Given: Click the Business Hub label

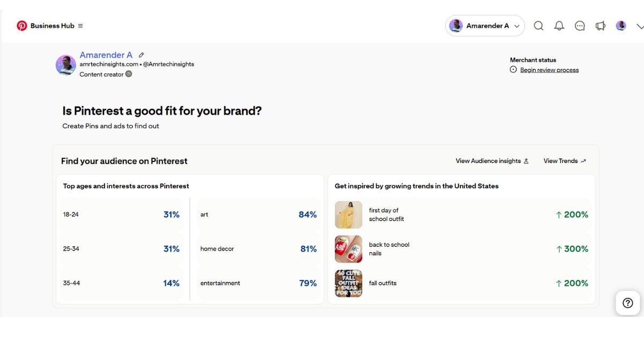Looking at the screenshot, I should click(52, 25).
